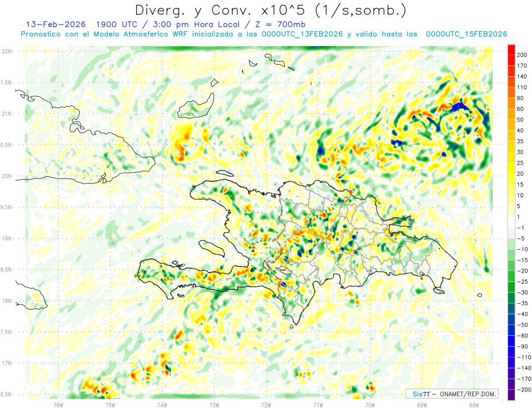Click the white swatch between 1 and -1
The height and width of the screenshot is (411, 532).
[511, 222]
